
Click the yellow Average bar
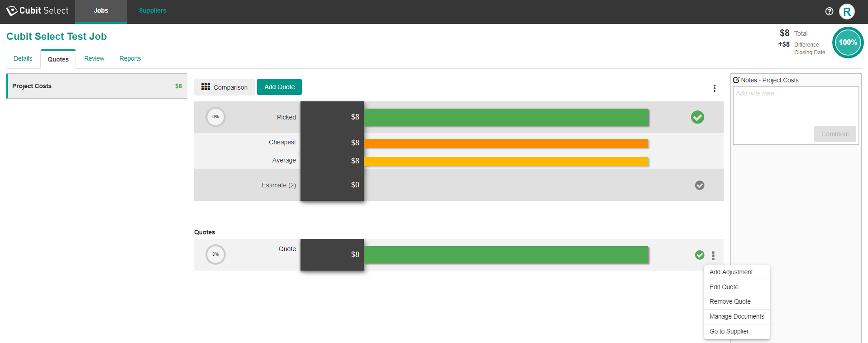click(x=506, y=162)
